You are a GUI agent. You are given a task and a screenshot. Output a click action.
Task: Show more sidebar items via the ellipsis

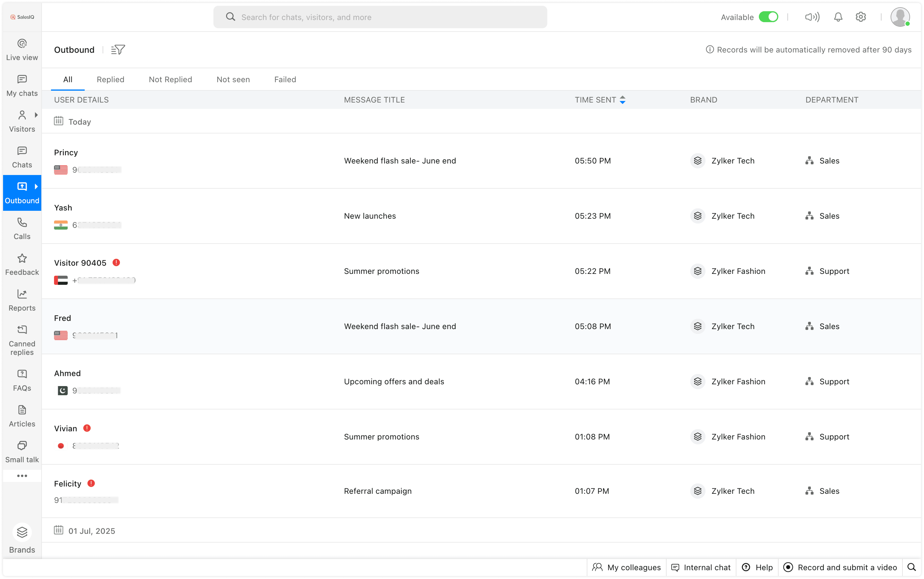pyautogui.click(x=22, y=476)
